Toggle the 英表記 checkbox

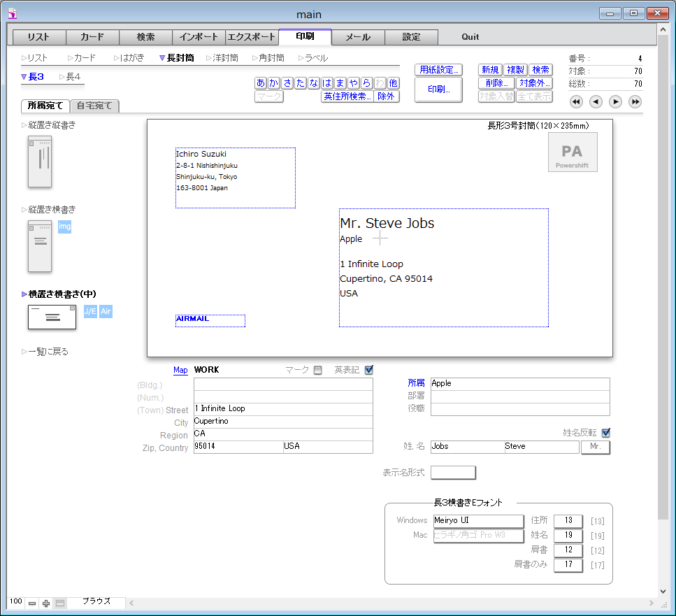[x=369, y=370]
